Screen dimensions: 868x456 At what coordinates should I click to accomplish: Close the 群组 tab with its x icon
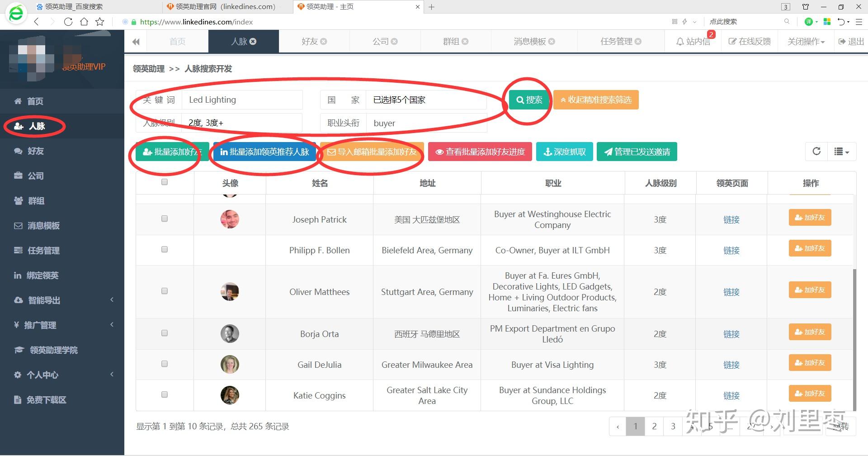465,41
